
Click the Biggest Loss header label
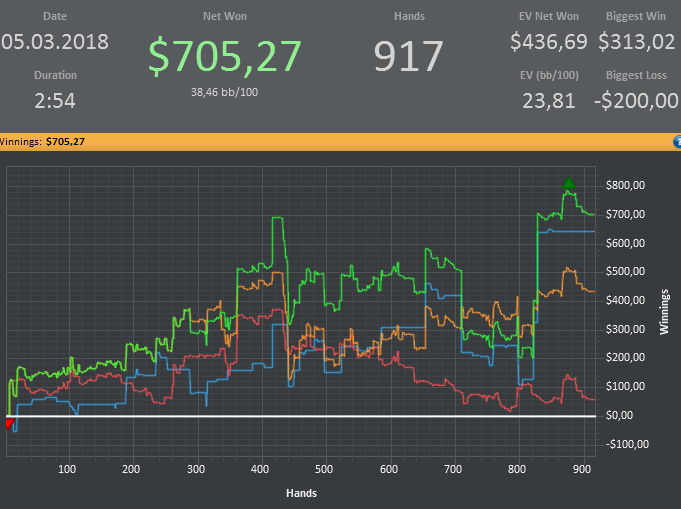click(636, 76)
